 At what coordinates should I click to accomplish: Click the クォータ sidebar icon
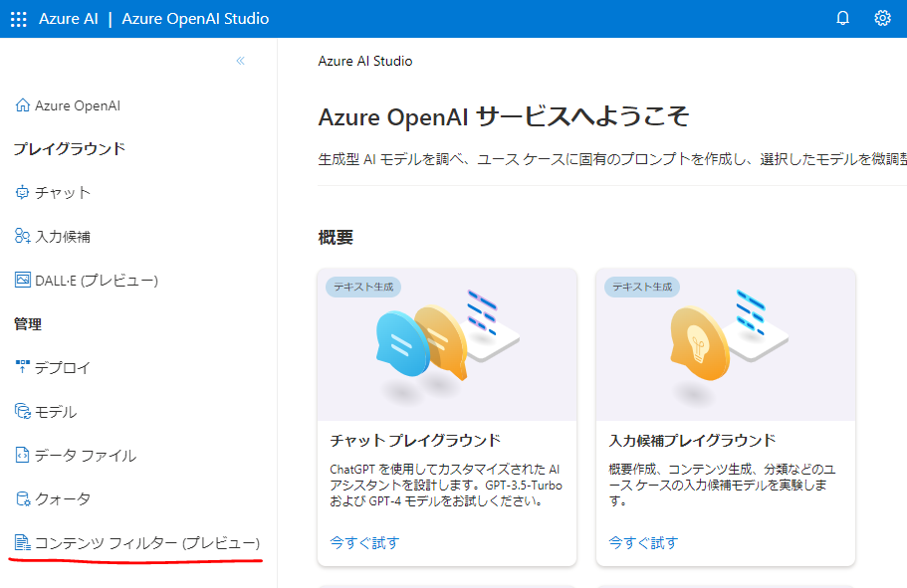click(x=23, y=498)
